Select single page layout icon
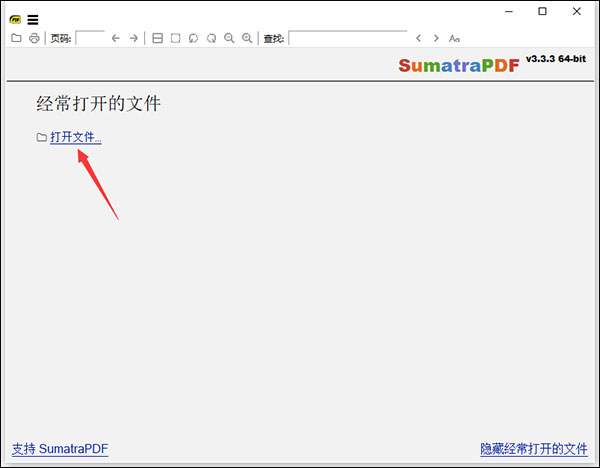 pos(175,38)
